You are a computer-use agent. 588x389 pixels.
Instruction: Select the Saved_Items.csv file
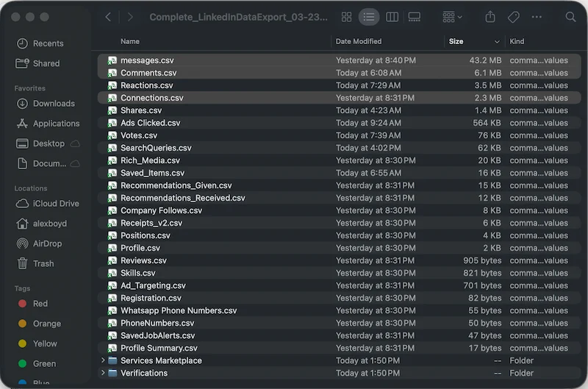[x=340, y=173]
